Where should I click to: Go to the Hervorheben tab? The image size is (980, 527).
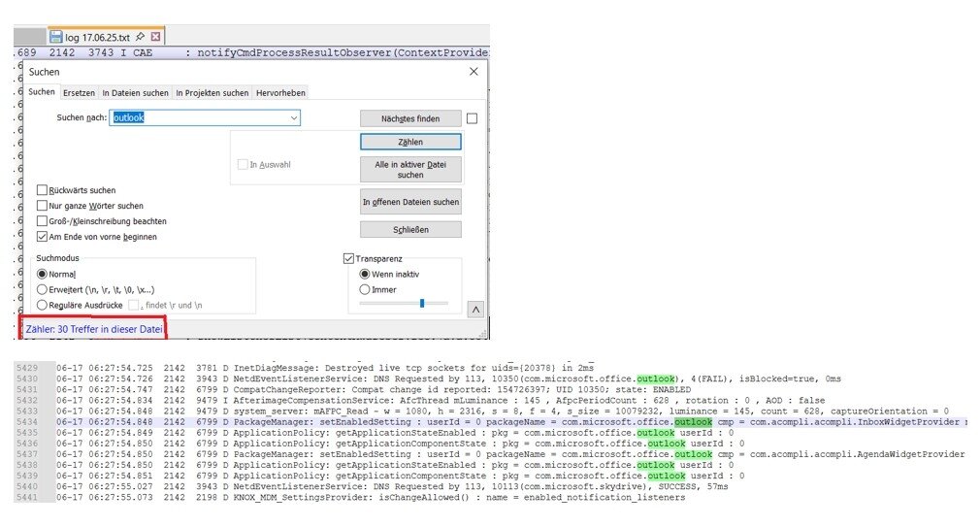tap(280, 93)
